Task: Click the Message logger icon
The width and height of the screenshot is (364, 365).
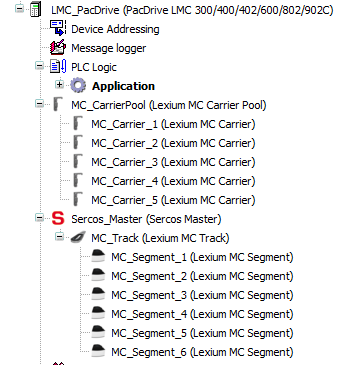Action: (x=58, y=48)
